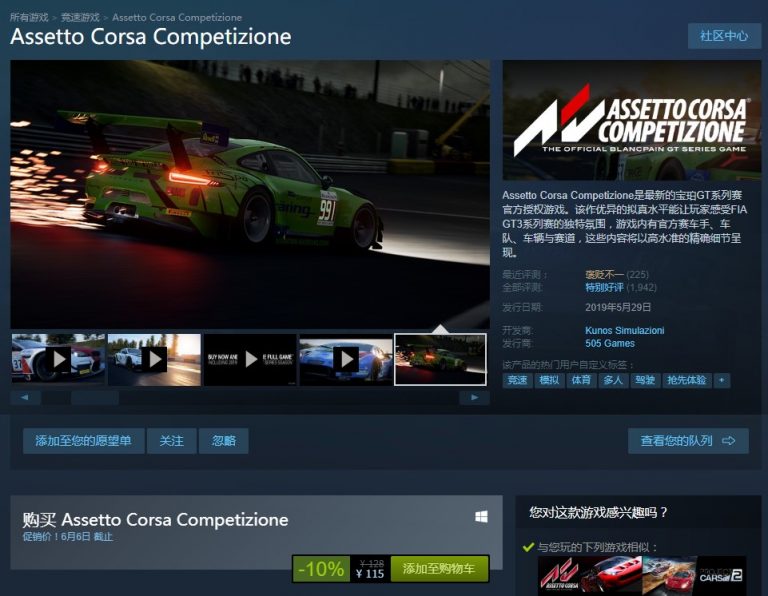Click 您对这款游戏感兴趣吗 heading
The image size is (768, 596).
coord(598,512)
